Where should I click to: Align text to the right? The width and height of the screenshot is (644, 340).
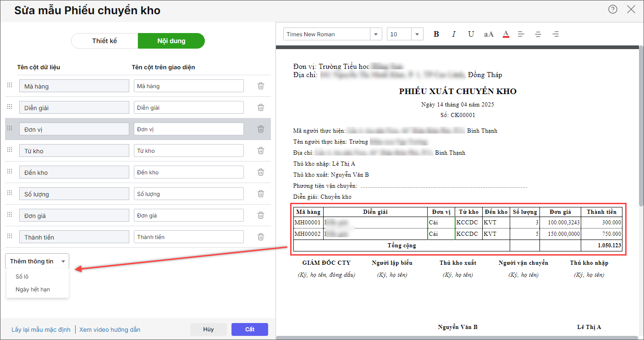tap(556, 34)
